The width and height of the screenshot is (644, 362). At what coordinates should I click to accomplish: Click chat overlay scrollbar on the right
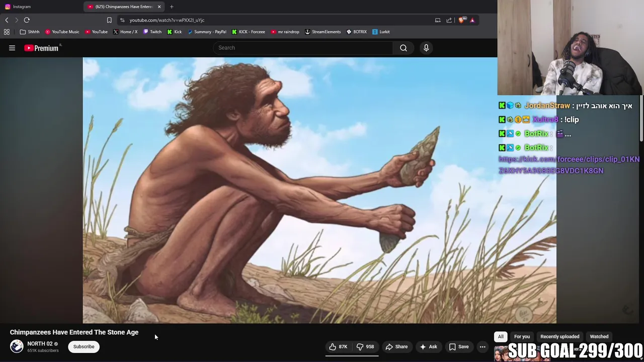641,119
